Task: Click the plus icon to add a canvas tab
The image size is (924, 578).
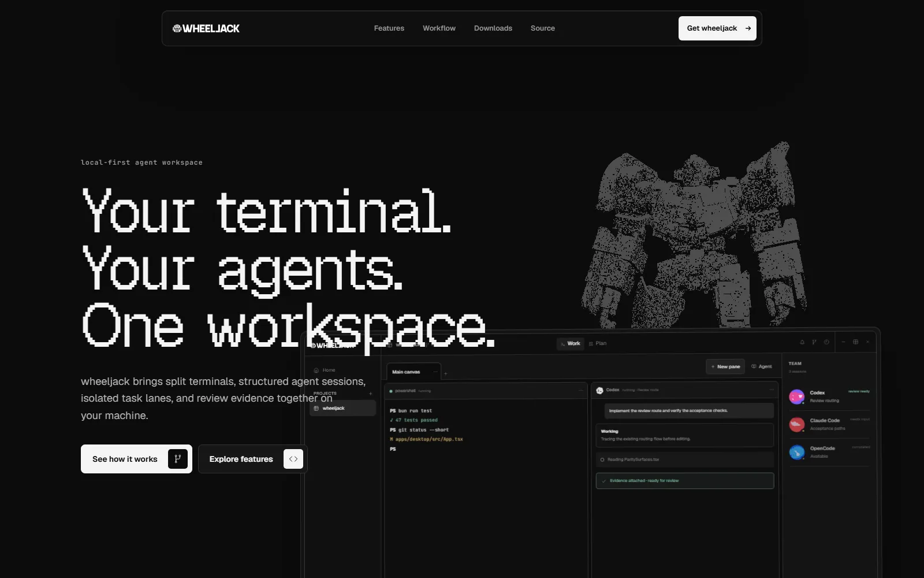Action: [446, 374]
